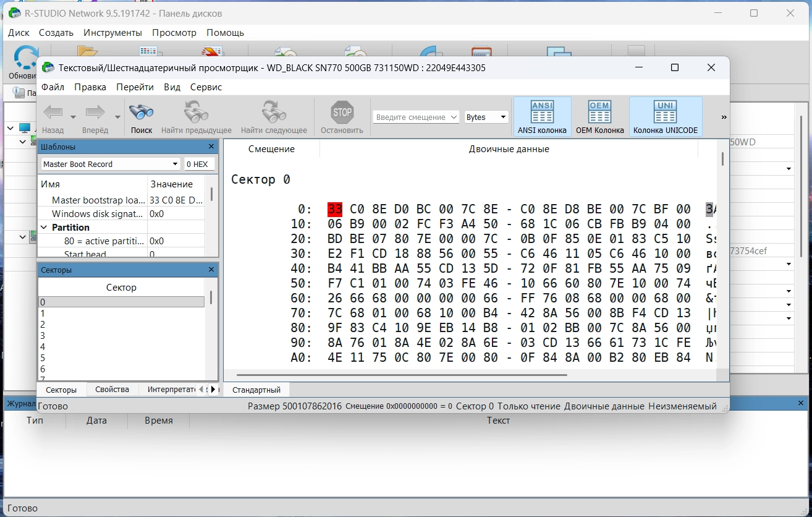Click the hex view vertical scrollbar
812x517 pixels.
[722, 159]
